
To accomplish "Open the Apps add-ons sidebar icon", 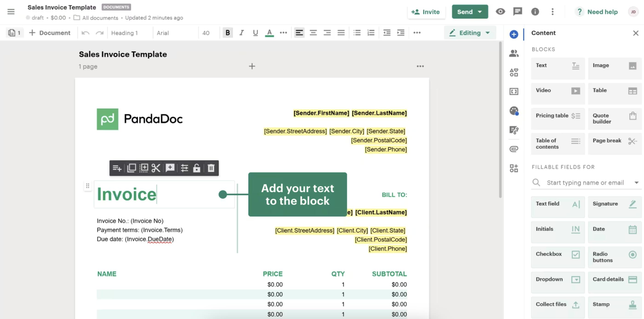I will (513, 168).
